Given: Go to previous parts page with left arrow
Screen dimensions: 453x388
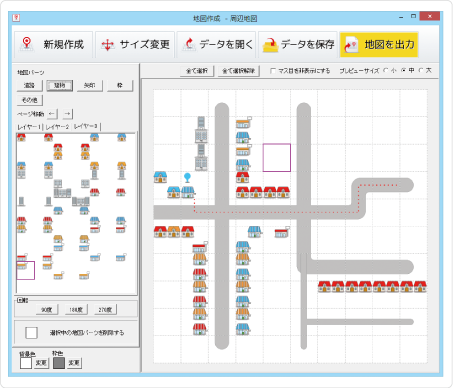Looking at the screenshot, I should click(52, 114).
